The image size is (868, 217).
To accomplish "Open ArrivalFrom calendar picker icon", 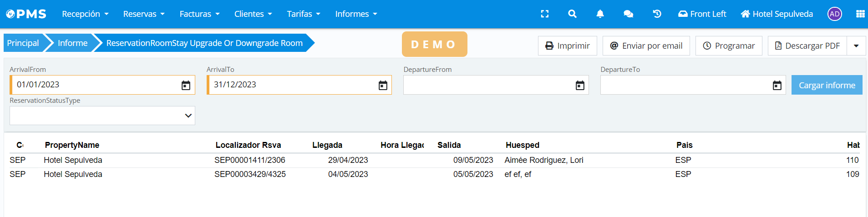I will point(186,86).
